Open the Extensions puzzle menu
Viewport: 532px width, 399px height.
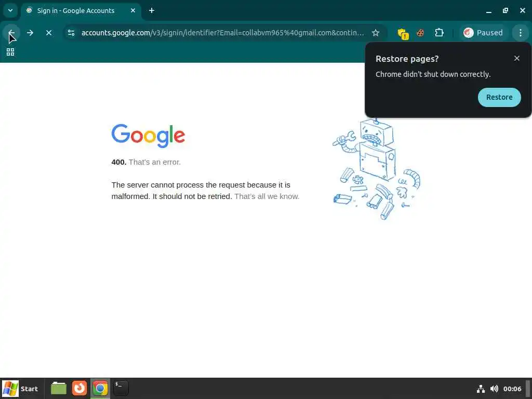tap(439, 33)
